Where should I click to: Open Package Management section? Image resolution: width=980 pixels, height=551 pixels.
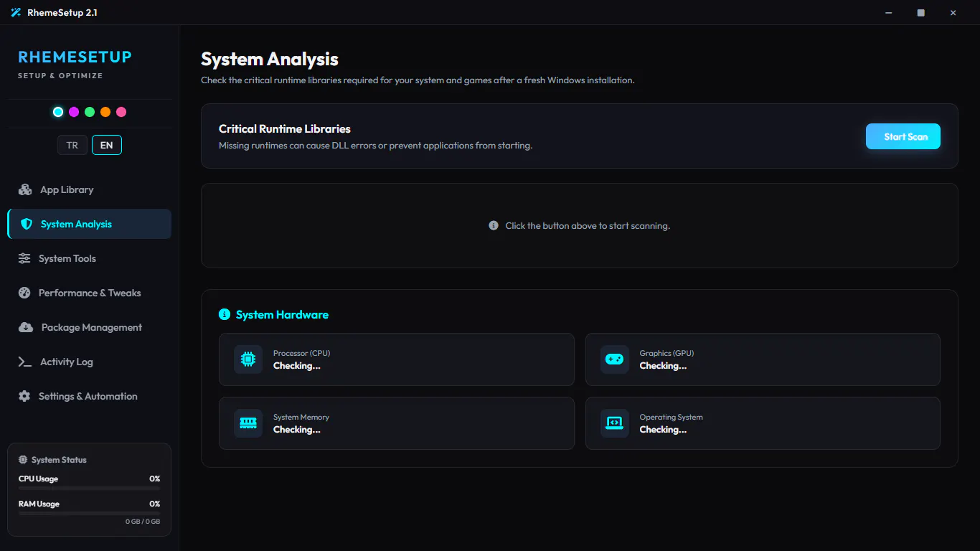(x=89, y=327)
